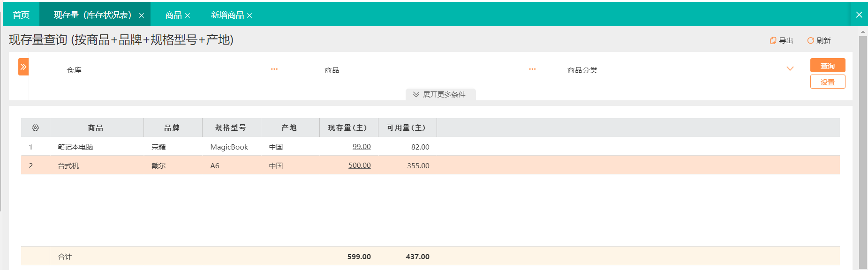Click the 设置 button
The image size is (868, 270).
point(828,82)
